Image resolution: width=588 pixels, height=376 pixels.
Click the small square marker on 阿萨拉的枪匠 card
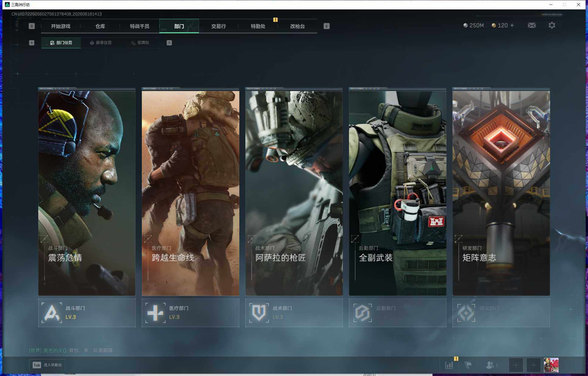coord(251,239)
